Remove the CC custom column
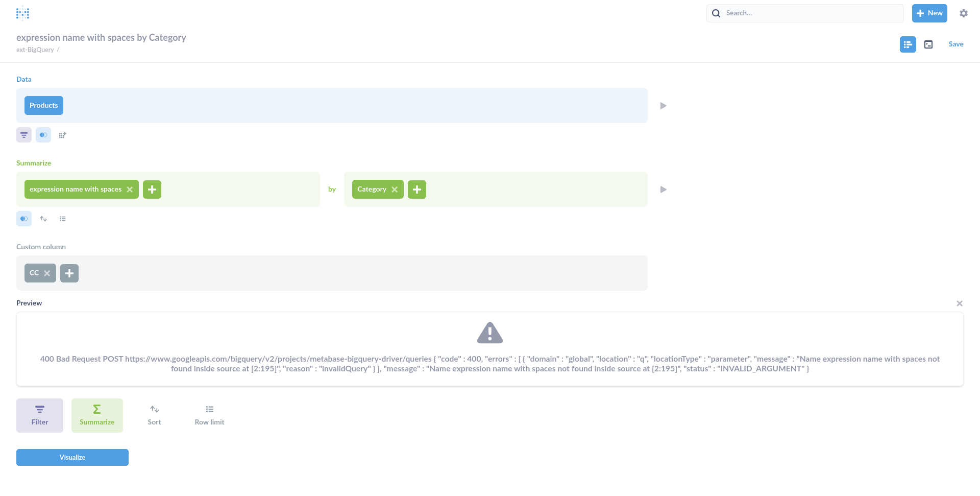This screenshot has height=496, width=980. (x=47, y=273)
